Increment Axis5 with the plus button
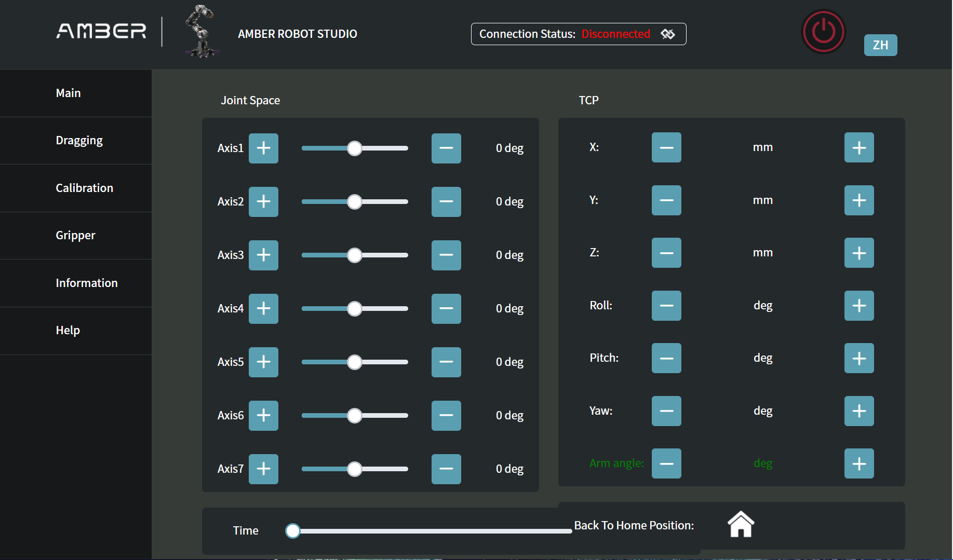Screen dimensions: 953x560 click(263, 362)
